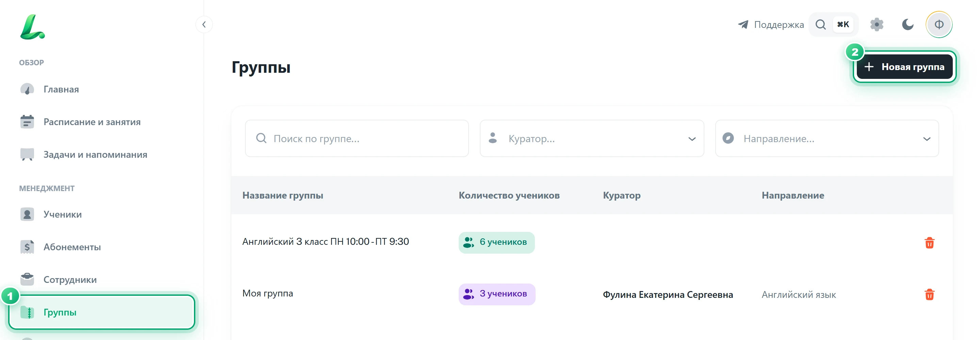Click the person icon beside Ученики
The height and width of the screenshot is (340, 980).
click(27, 214)
